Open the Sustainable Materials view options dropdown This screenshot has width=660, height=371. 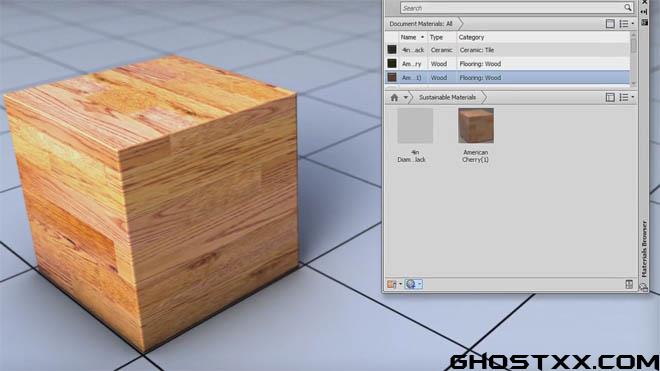point(626,97)
